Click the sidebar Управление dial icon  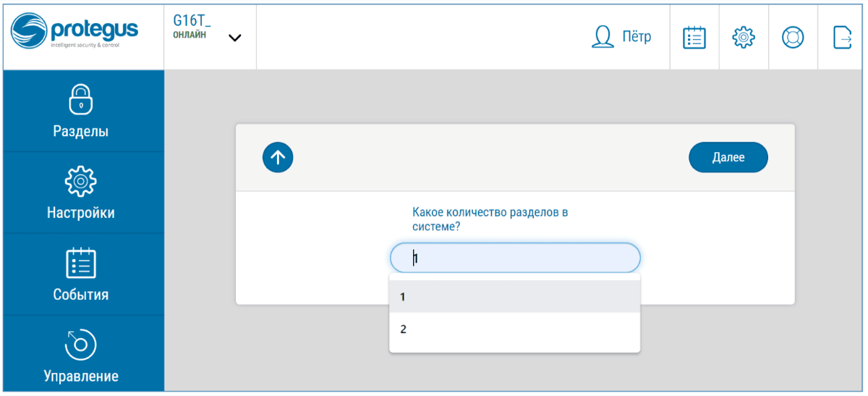click(80, 344)
